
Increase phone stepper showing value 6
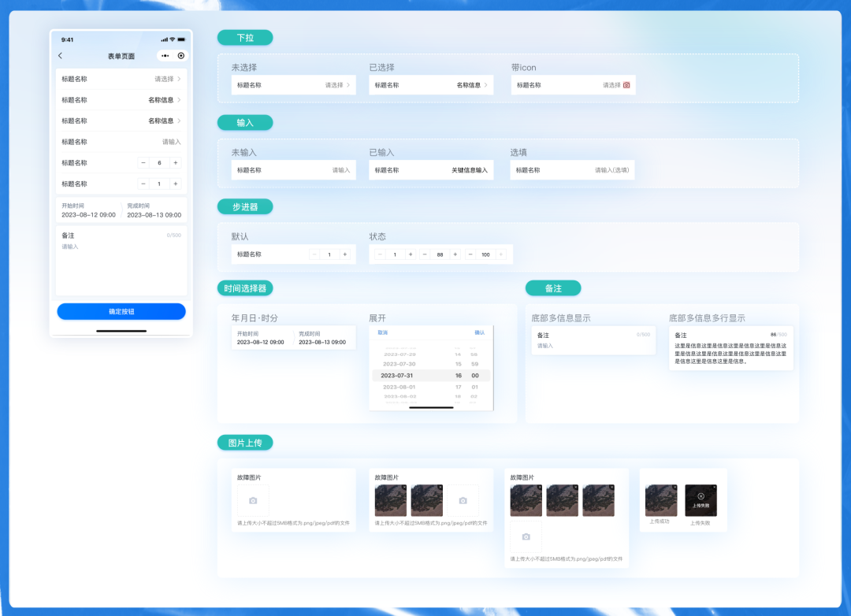coord(175,163)
